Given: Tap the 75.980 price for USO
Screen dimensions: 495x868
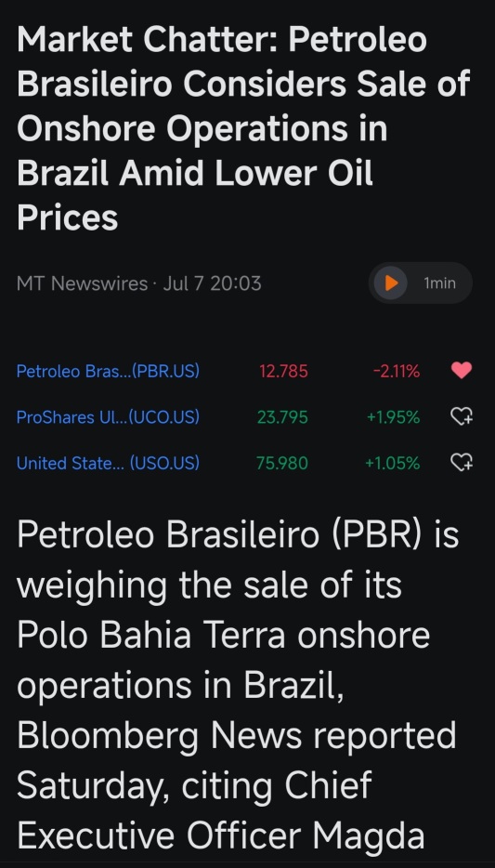Looking at the screenshot, I should [x=282, y=463].
